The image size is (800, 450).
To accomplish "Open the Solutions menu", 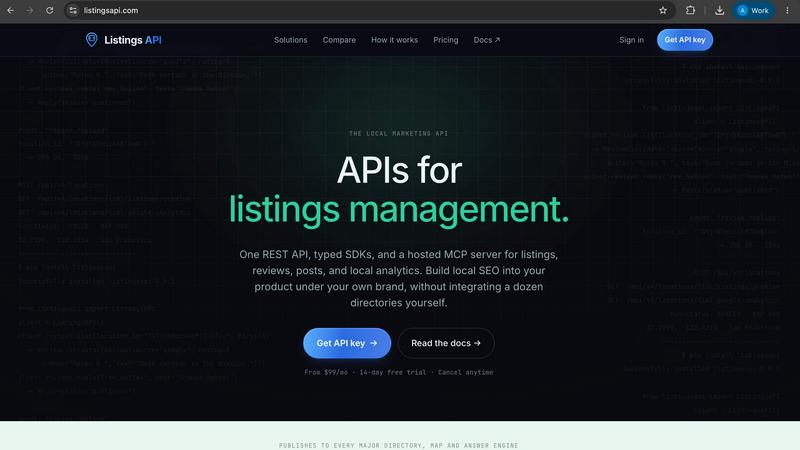I will pyautogui.click(x=290, y=40).
